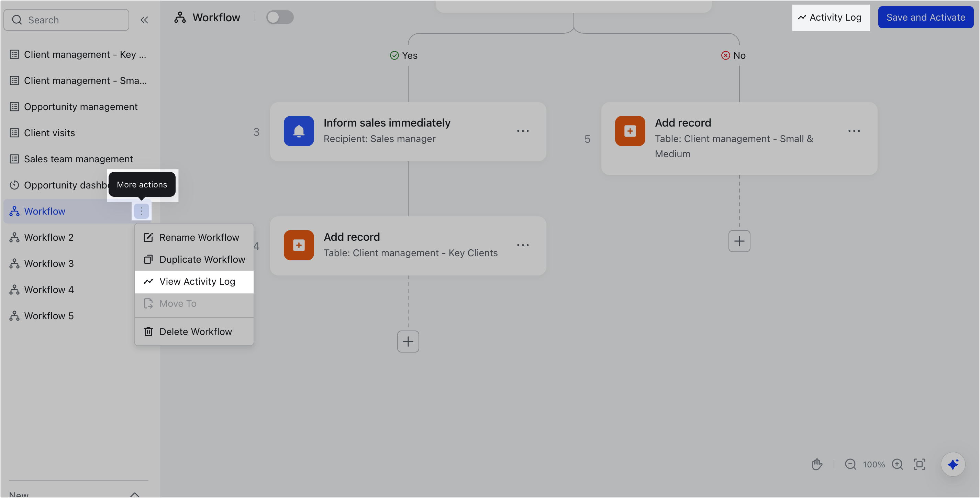Viewport: 980px width, 498px height.
Task: Add a step below the No branch record
Action: 739,241
